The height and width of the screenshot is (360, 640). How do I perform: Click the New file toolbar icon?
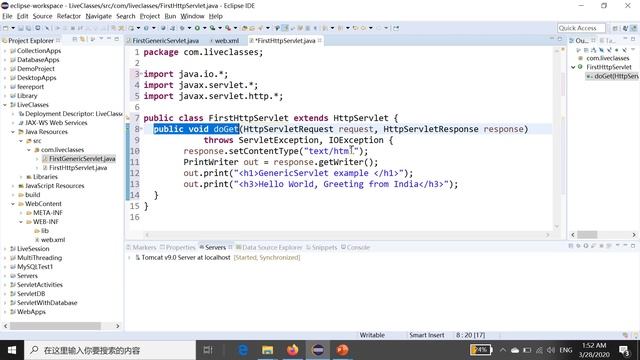pos(6,28)
